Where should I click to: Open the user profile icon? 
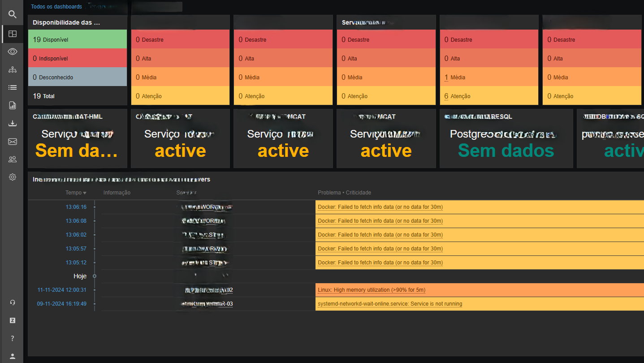(13, 356)
